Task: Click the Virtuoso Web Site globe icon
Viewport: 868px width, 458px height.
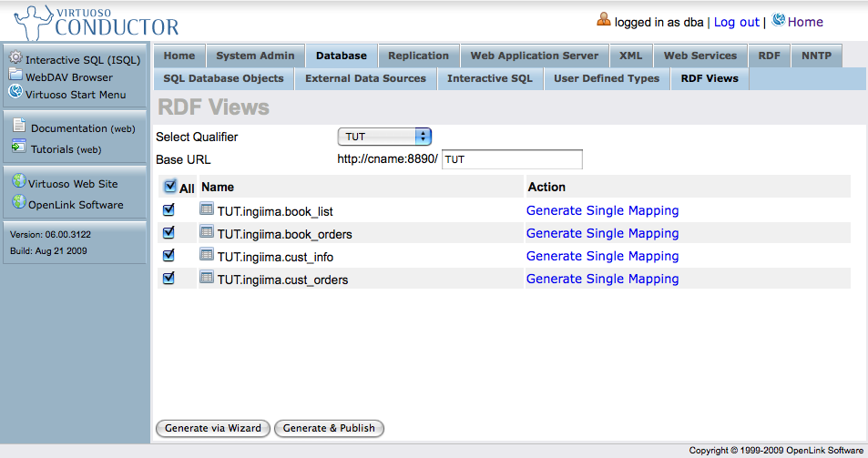Action: (x=18, y=182)
